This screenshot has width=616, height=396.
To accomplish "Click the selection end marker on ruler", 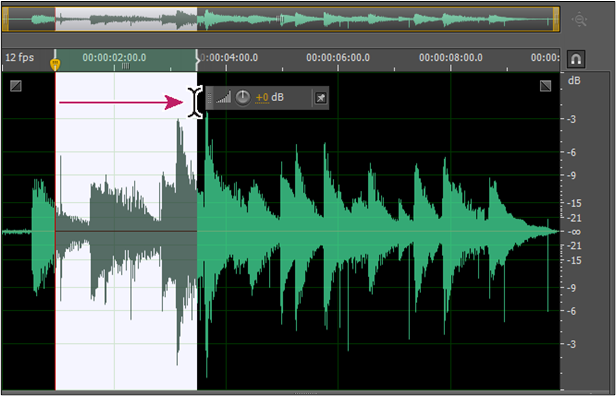I will click(x=198, y=60).
